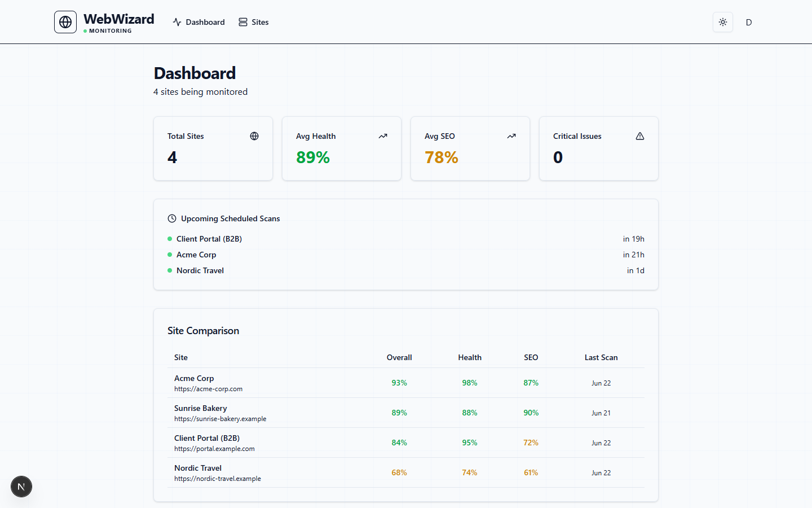Click Client Portal SEO score 72%
812x508 pixels.
531,443
